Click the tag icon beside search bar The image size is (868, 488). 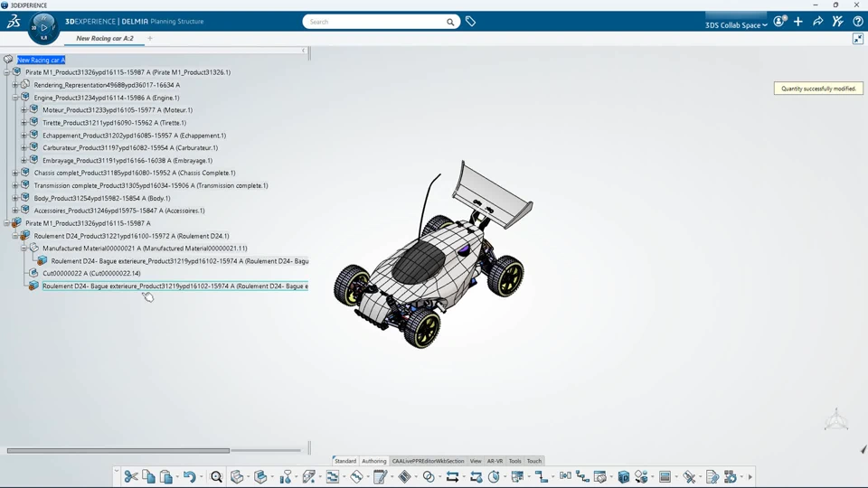470,22
